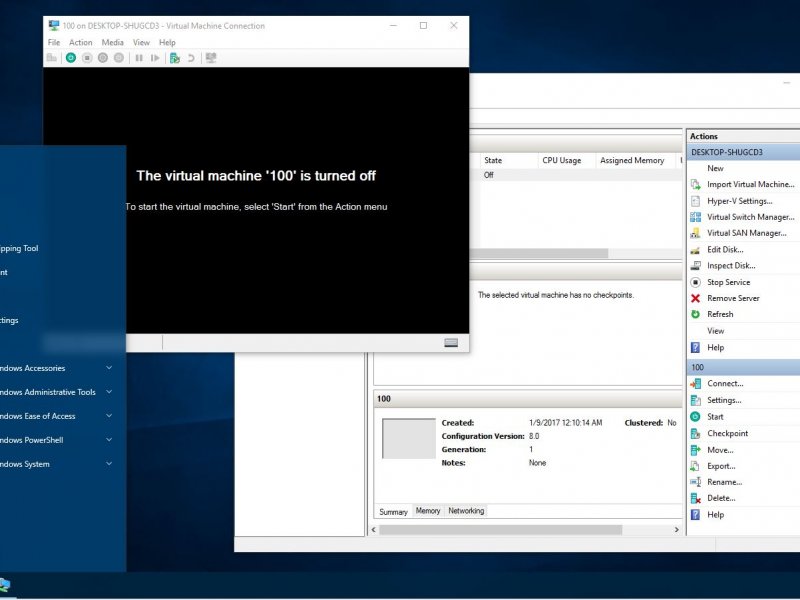Click the 'Off' state cell in VM list
The height and width of the screenshot is (600, 800).
489,175
